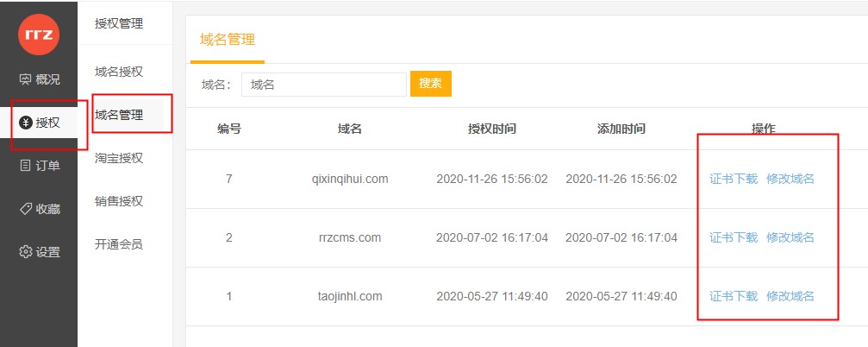Download certificate for rrzcms.com

[x=734, y=237]
